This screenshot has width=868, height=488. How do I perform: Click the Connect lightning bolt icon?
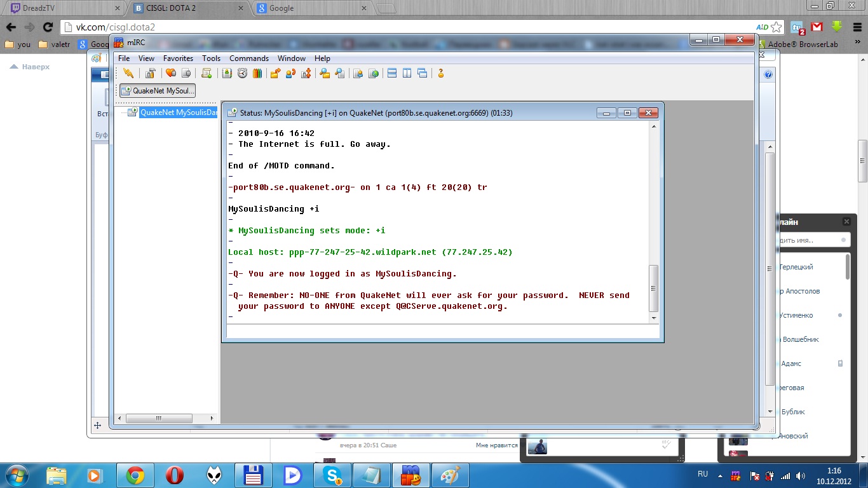click(128, 73)
